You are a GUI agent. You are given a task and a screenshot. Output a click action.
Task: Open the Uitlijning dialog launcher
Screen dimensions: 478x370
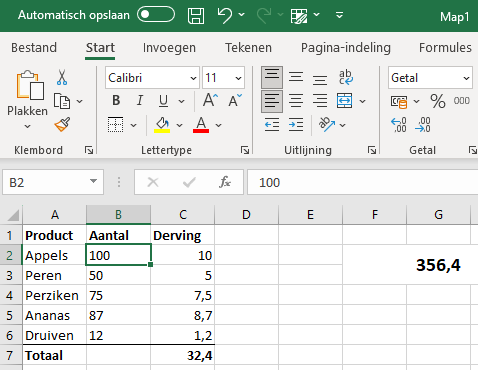click(372, 150)
